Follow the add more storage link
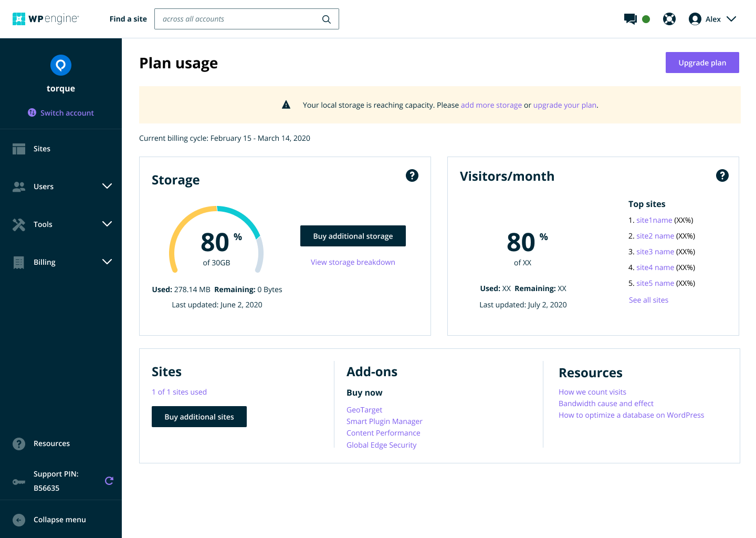Image resolution: width=756 pixels, height=538 pixels. click(x=491, y=105)
